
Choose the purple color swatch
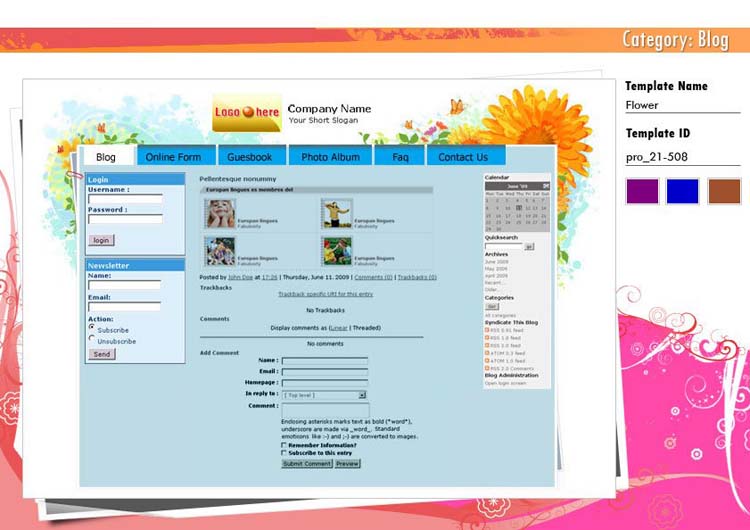(x=642, y=191)
